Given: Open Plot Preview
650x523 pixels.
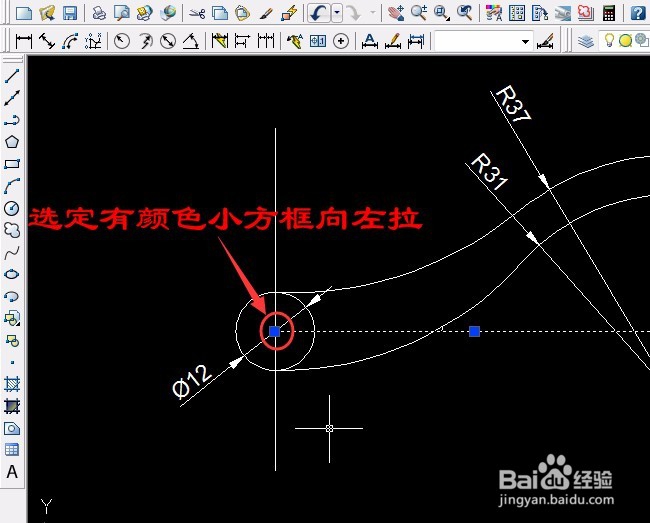Looking at the screenshot, I should pyautogui.click(x=122, y=13).
